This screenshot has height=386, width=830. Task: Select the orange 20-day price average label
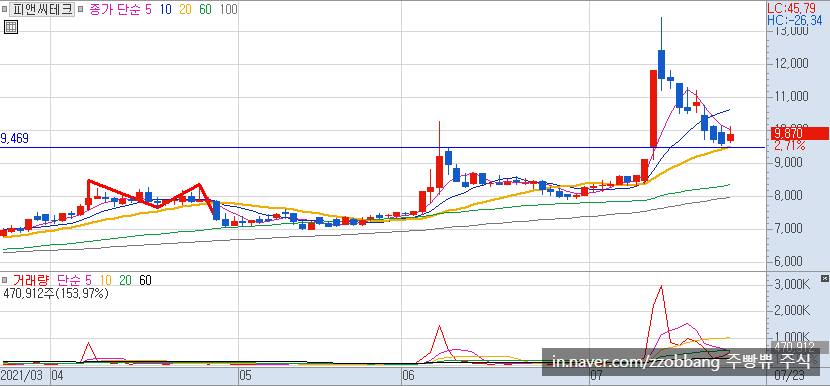click(185, 10)
